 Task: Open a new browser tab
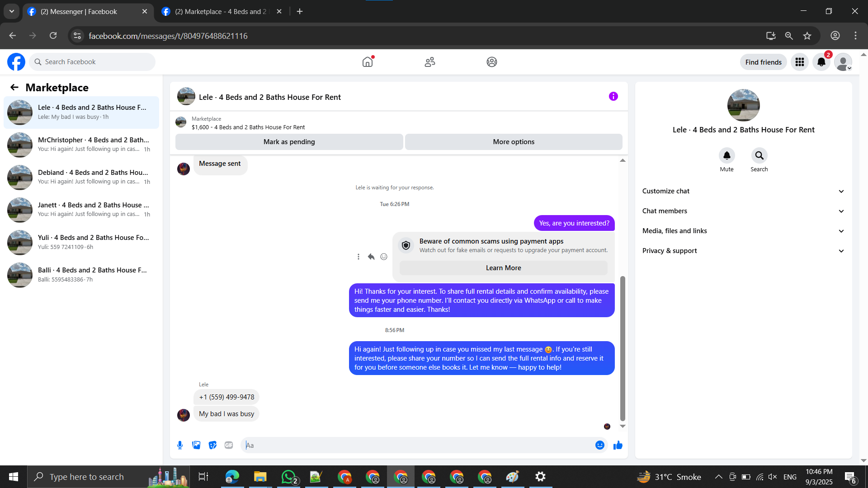pos(300,11)
